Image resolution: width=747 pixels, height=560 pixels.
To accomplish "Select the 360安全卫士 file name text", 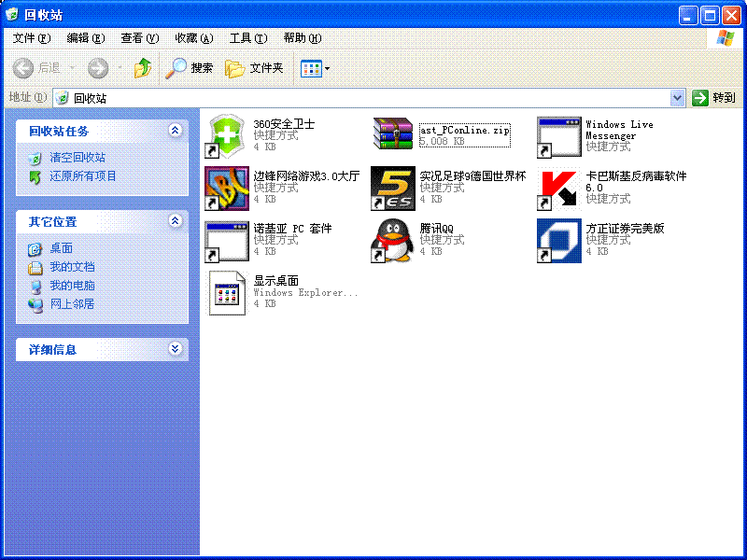I will [284, 124].
